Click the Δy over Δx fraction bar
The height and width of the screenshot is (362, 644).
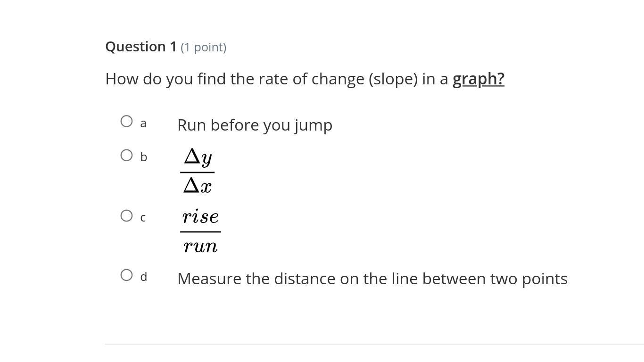(x=197, y=173)
